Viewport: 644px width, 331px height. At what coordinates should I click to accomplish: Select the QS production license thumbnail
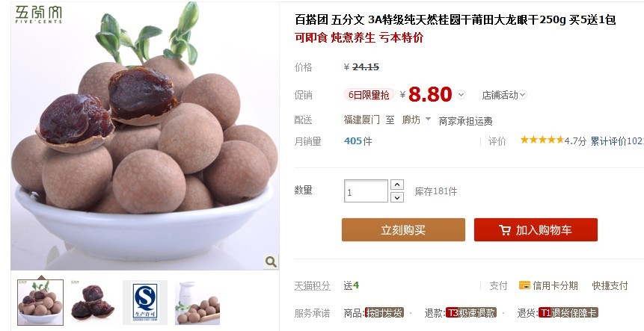click(145, 303)
